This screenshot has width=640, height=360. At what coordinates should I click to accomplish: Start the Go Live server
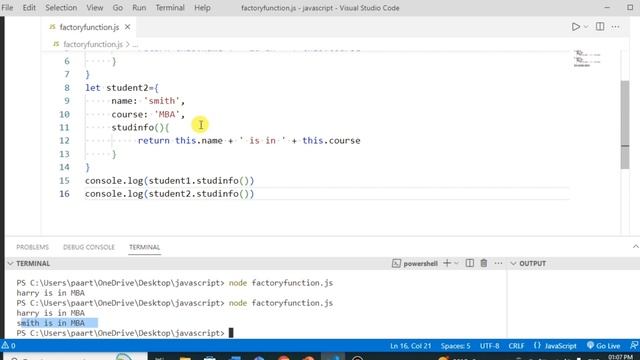[604, 346]
